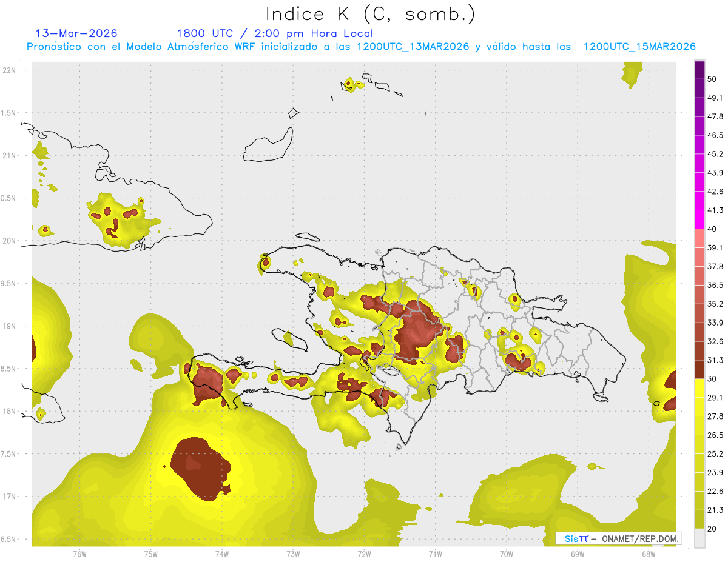Click the colorbar label '27.8'
The image size is (728, 562).
click(715, 416)
